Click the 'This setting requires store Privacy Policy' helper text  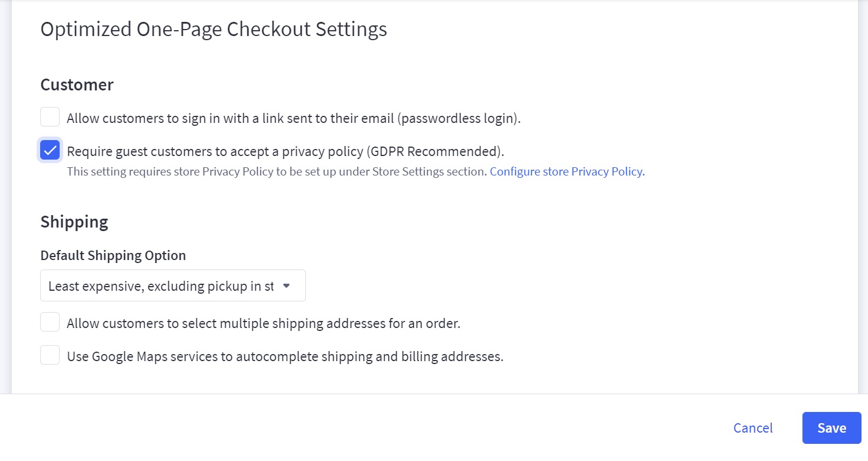coord(276,172)
